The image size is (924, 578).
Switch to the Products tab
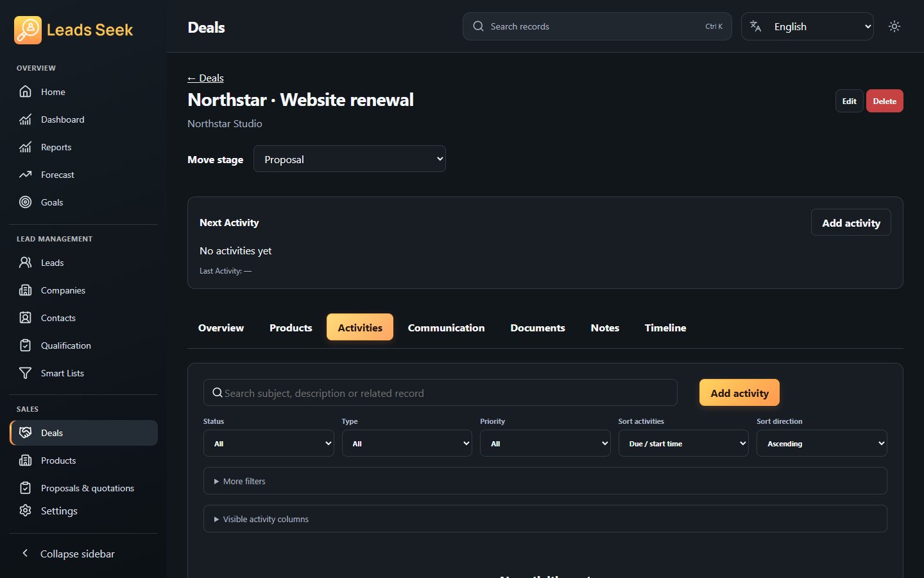(x=291, y=328)
